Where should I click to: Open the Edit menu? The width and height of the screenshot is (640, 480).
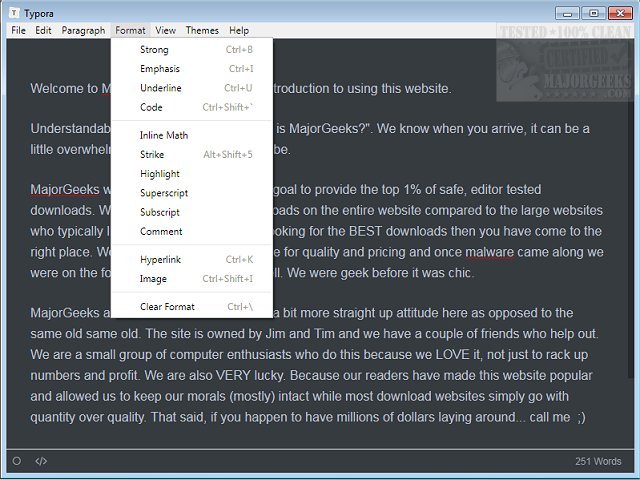[x=43, y=31]
